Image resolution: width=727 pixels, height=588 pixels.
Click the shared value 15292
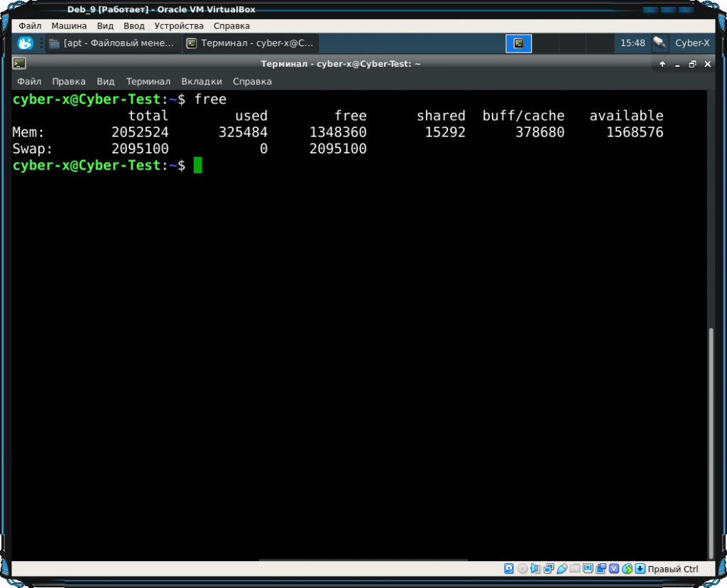click(x=445, y=132)
